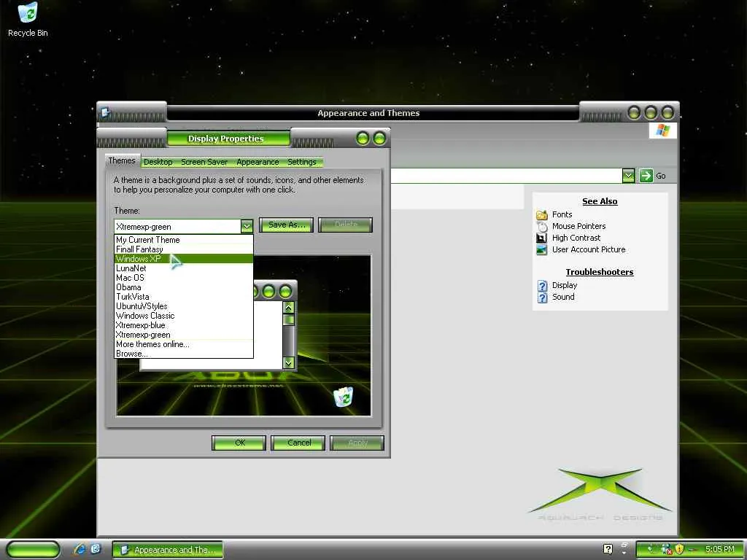747x560 pixels.
Task: Click preview window scrollbar up arrow
Action: [x=289, y=308]
